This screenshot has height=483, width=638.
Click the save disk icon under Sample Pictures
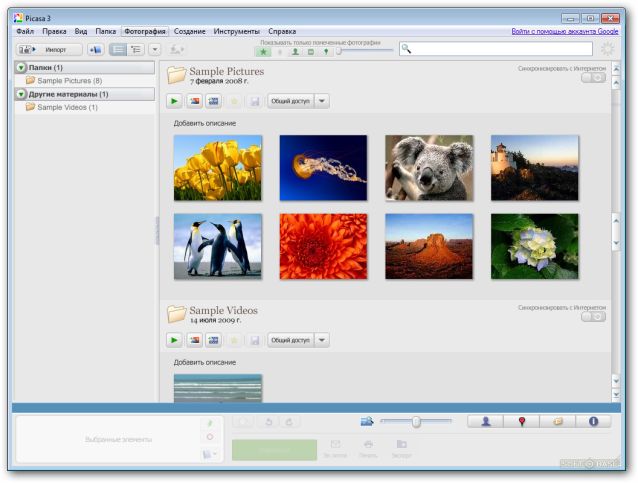tap(255, 101)
